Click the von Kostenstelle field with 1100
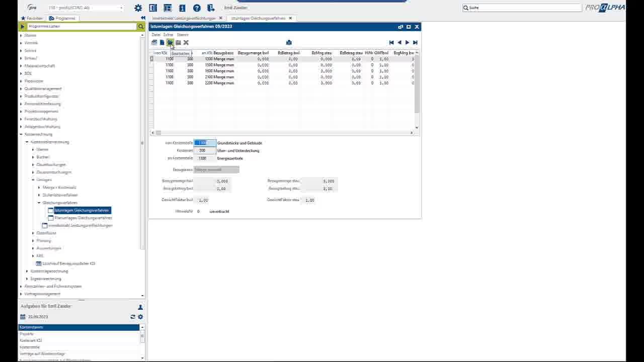 (205, 143)
